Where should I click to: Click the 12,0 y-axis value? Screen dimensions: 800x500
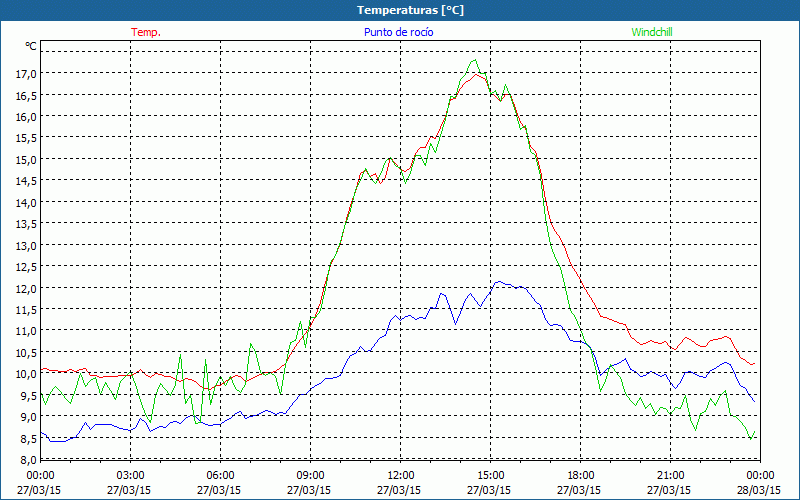[x=27, y=288]
